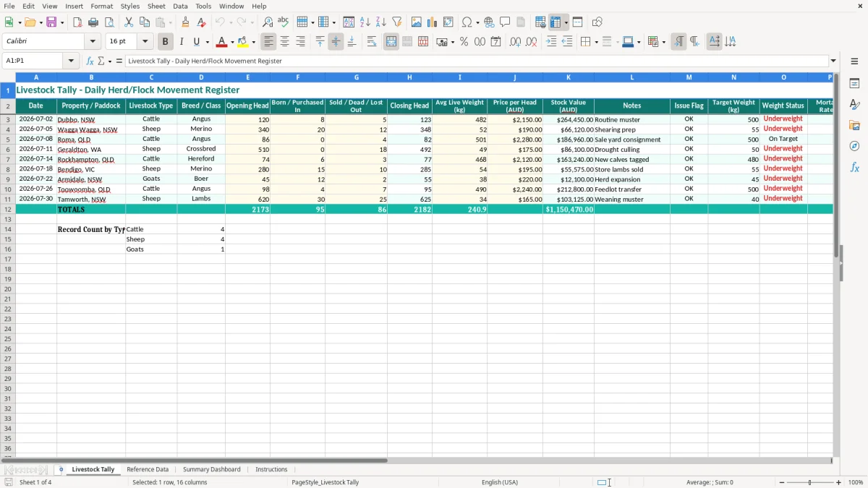
Task: Toggle Wrap Text button
Action: [372, 42]
